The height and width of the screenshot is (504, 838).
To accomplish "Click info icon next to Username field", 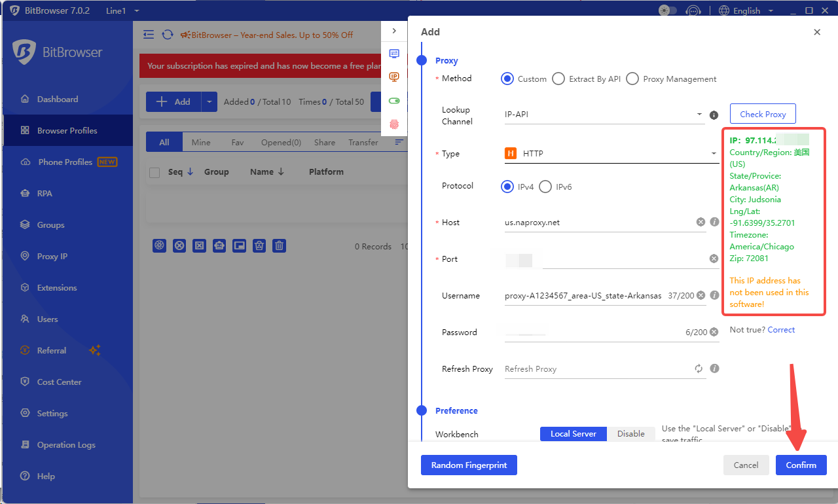I will pyautogui.click(x=714, y=295).
